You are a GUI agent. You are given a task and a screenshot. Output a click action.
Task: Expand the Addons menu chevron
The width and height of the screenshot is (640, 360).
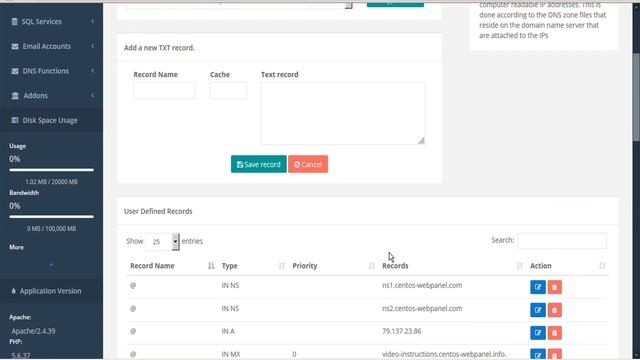coord(92,96)
